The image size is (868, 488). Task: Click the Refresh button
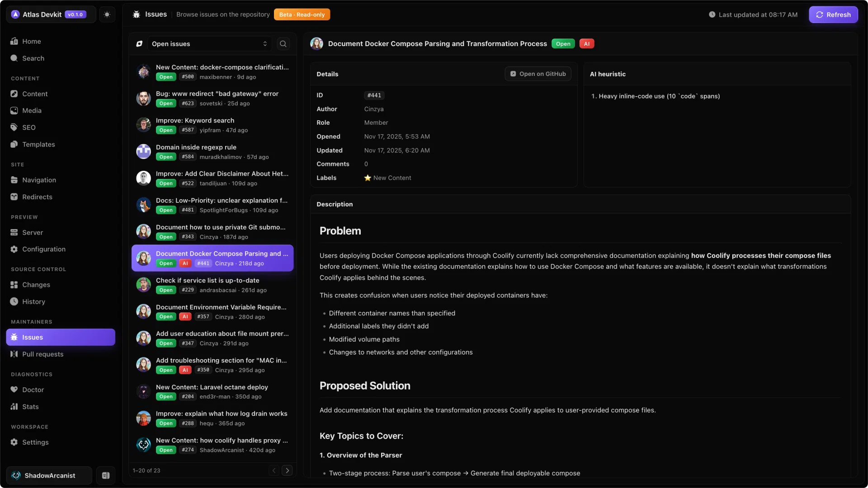[833, 14]
